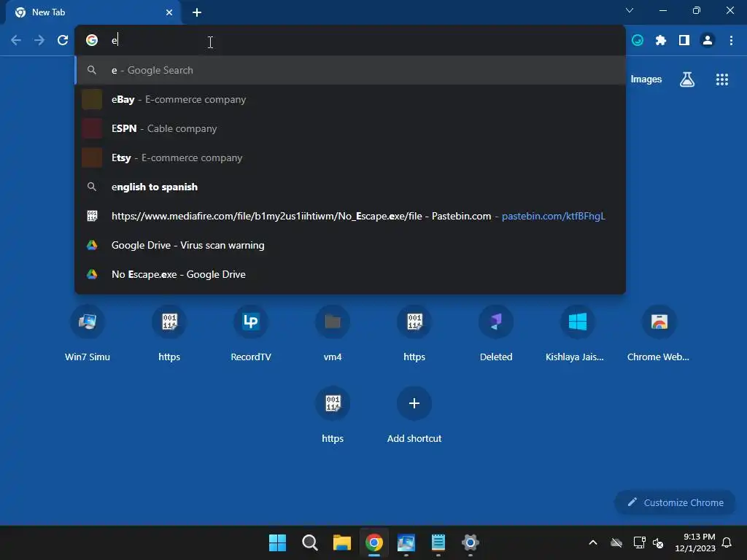747x560 pixels.
Task: Open the https shortcut beside Win7 Simu
Action: tap(169, 332)
